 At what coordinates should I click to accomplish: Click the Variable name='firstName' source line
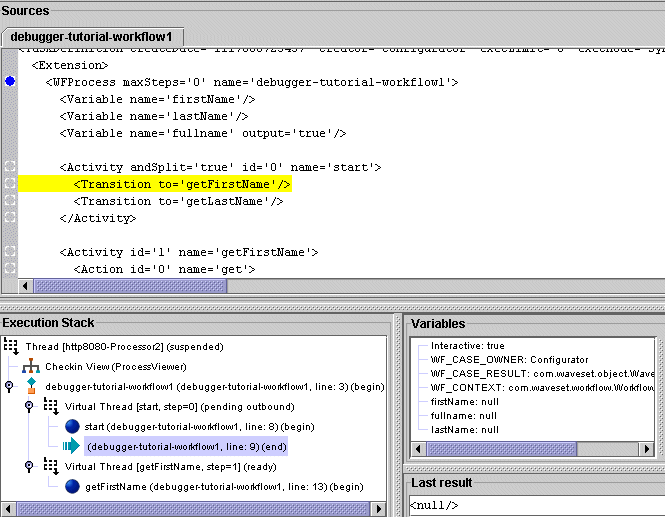click(157, 99)
